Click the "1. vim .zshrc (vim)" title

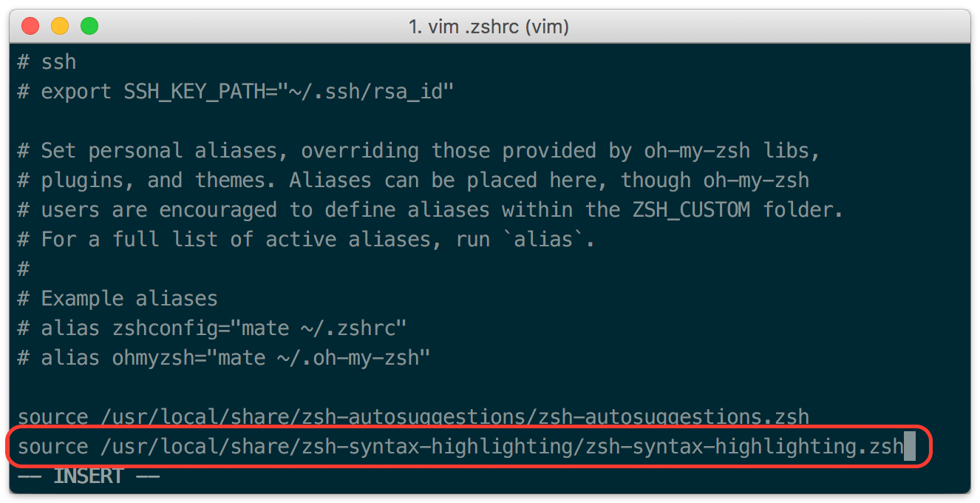pyautogui.click(x=489, y=27)
